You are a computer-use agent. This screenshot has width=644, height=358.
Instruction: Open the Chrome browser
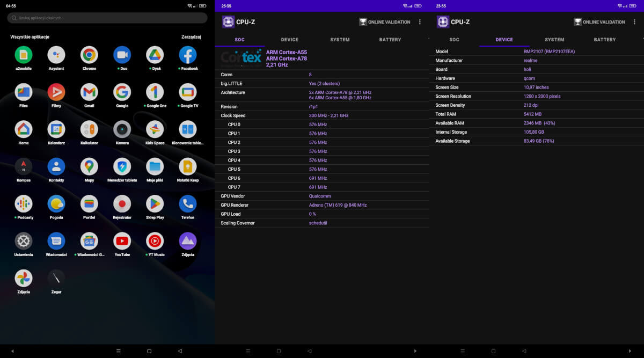click(x=89, y=54)
